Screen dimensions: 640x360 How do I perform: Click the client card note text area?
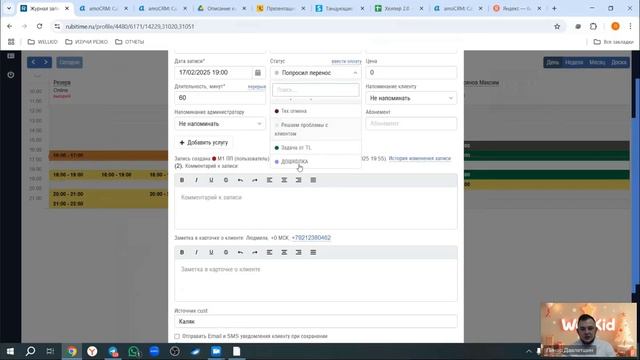316,280
